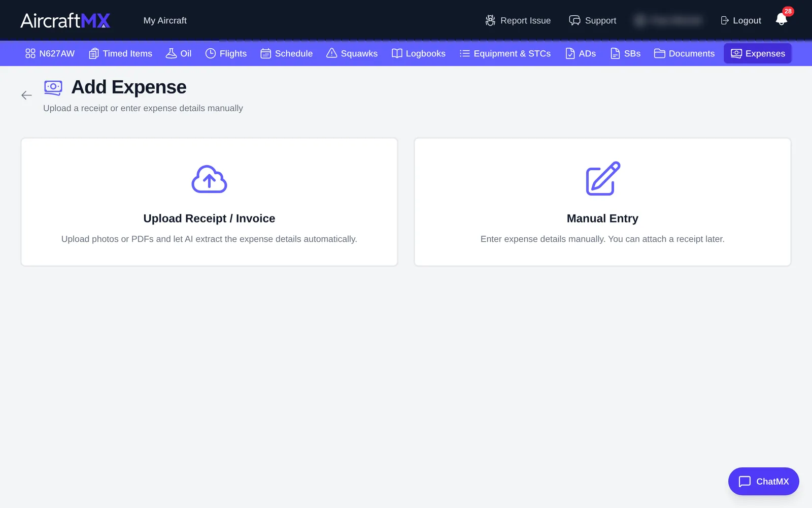Click the Report Issue bug icon
Viewport: 812px width, 508px height.
(490, 20)
